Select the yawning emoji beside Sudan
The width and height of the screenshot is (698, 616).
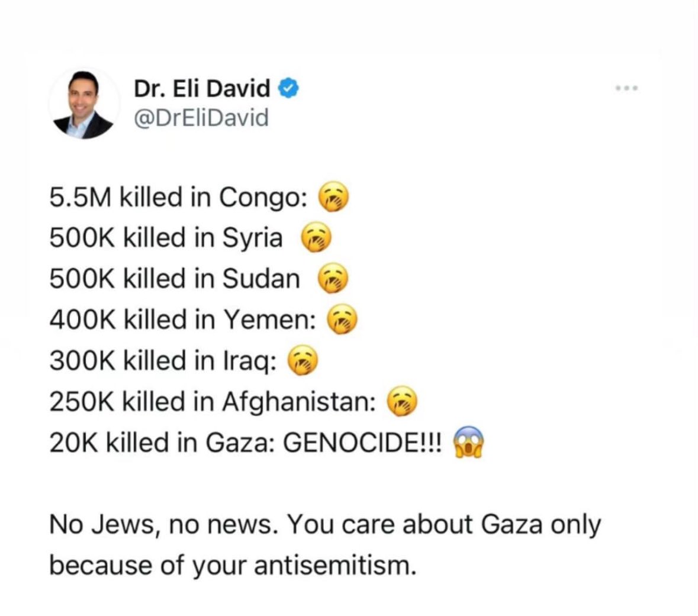point(333,278)
